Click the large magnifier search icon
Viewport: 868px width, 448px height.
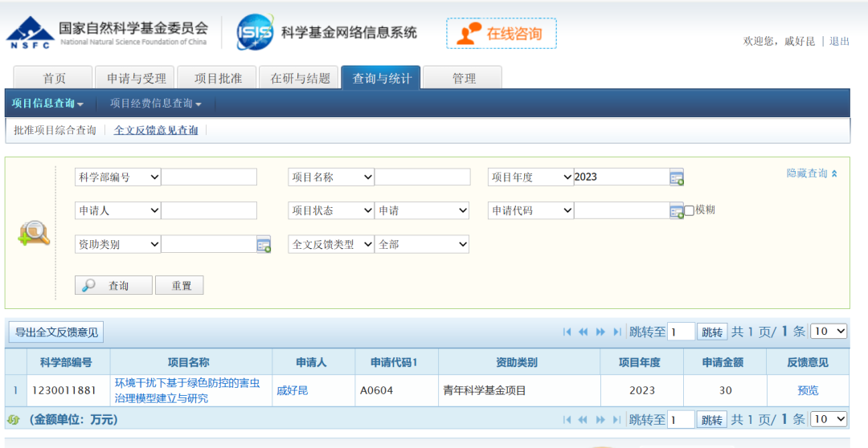click(34, 233)
